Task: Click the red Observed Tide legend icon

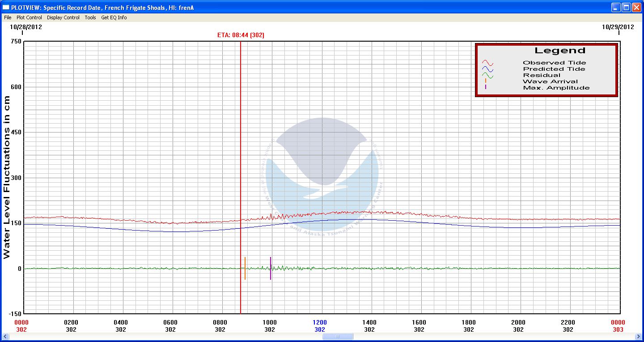Action: [x=487, y=63]
